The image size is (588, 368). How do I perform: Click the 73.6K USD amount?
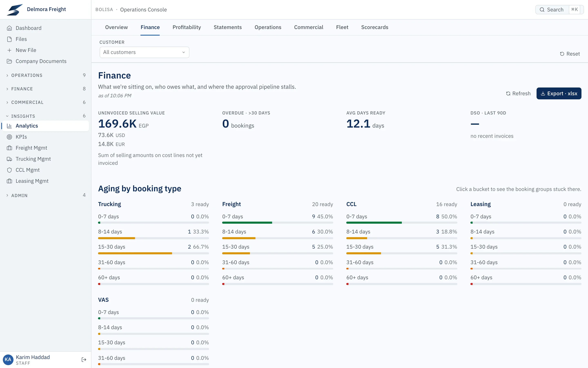(x=111, y=135)
